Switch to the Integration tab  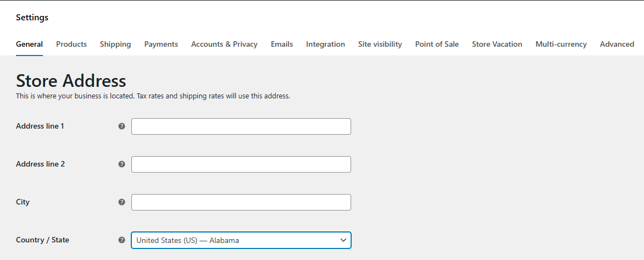(325, 44)
